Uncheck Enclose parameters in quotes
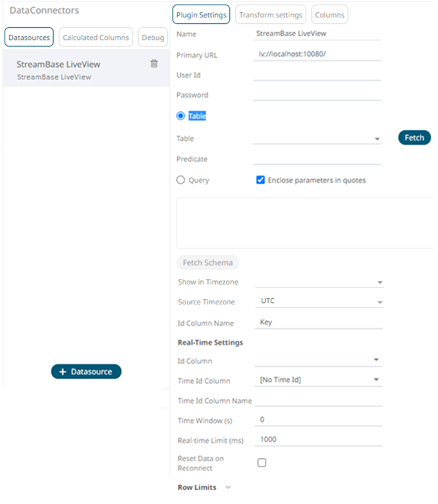 260,180
